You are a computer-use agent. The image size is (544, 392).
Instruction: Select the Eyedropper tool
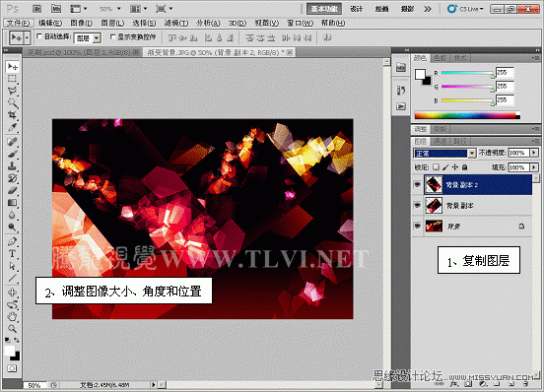tap(13, 127)
